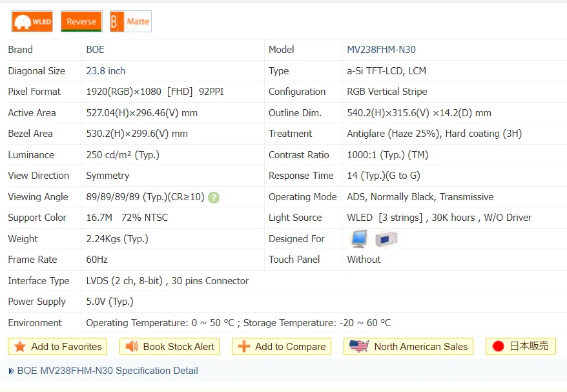Click the desktop monitor Designed For icon
Viewport: 567px width, 392px height.
[x=358, y=238]
